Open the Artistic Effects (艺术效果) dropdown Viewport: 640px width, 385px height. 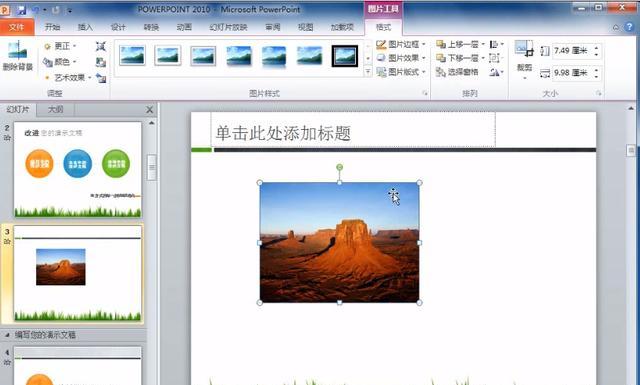point(67,78)
